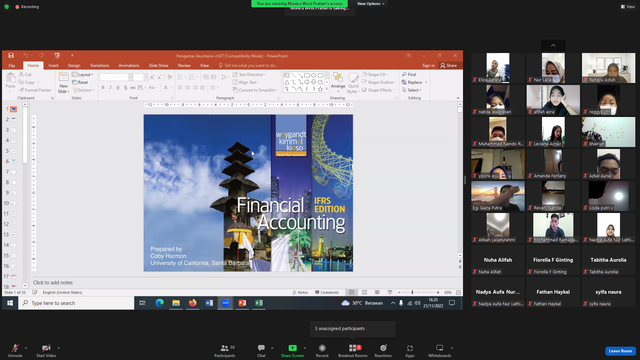Screen dimensions: 640x360
Task: Click the Paste clipboard icon
Action: point(11,78)
